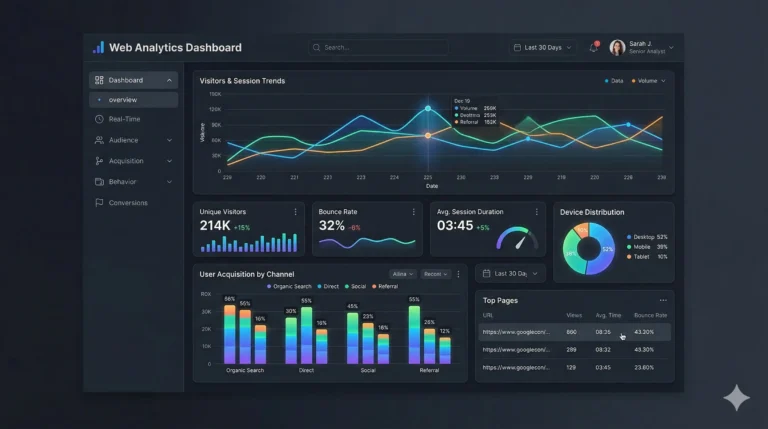Viewport: 768px width, 429px height.
Task: Open Unique Visitors card options menu
Action: (x=295, y=212)
